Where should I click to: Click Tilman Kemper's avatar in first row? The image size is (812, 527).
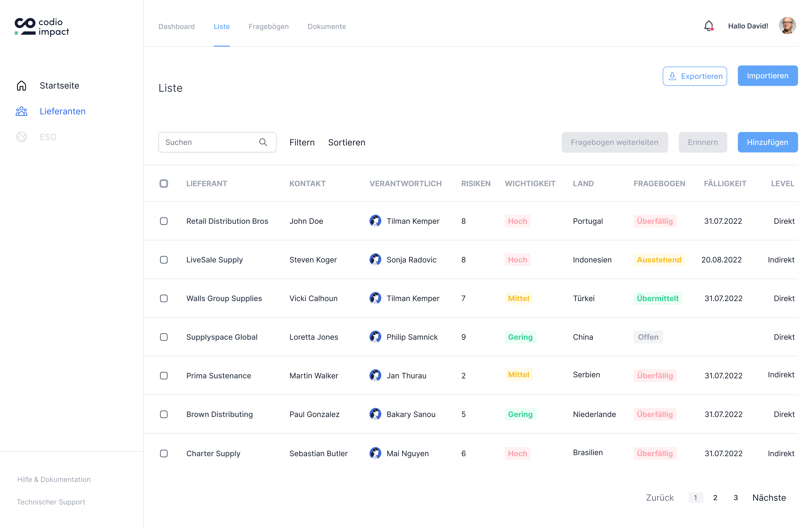click(375, 221)
